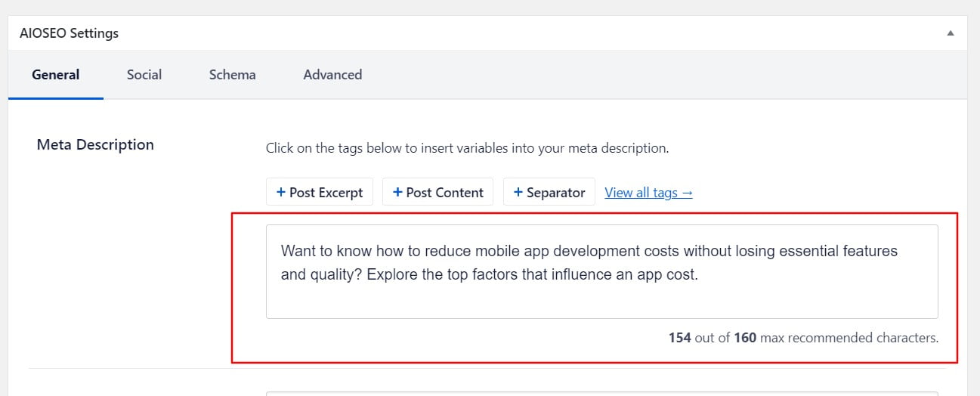Go to the Schema tab

(233, 75)
